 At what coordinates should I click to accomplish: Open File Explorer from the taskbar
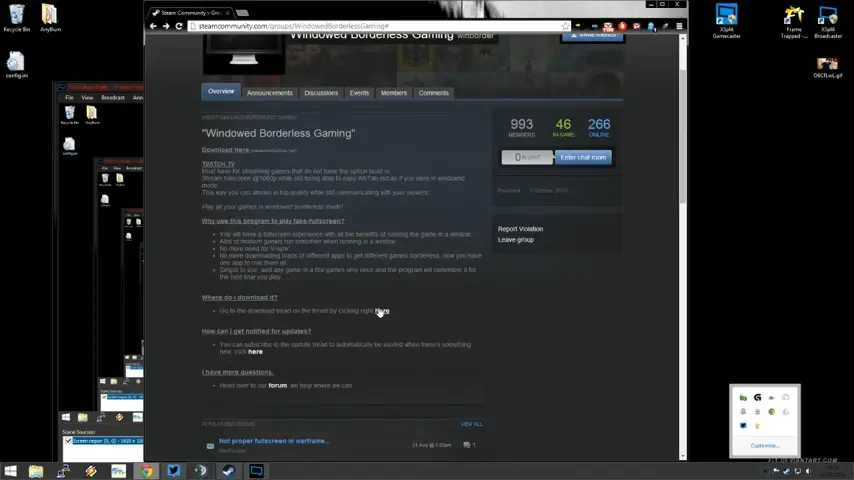(36, 471)
